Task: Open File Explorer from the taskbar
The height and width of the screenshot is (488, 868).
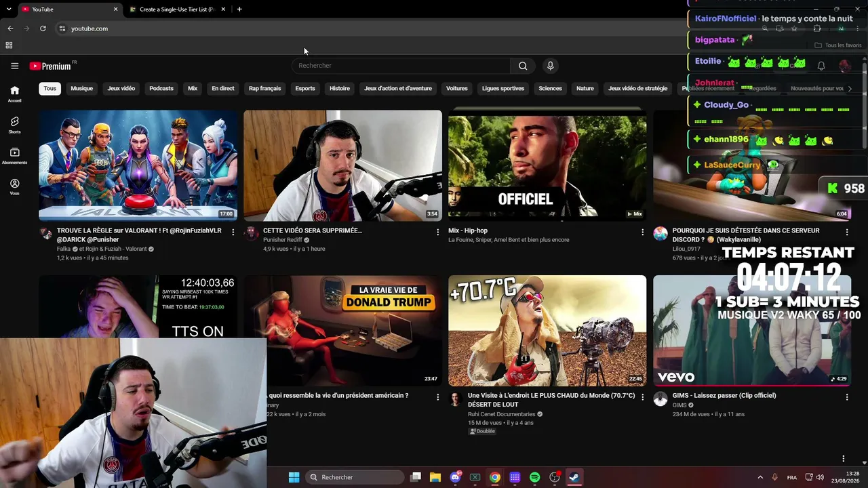Action: 435,477
